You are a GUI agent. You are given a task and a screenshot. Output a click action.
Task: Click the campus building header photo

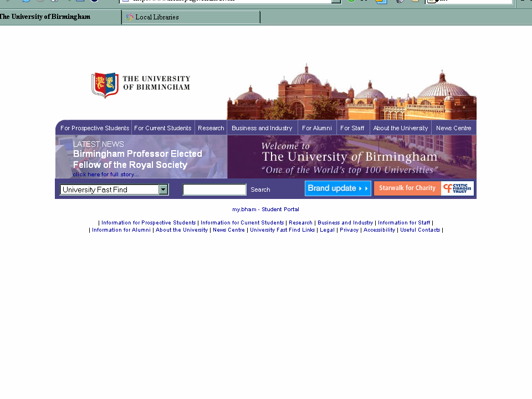click(351, 91)
